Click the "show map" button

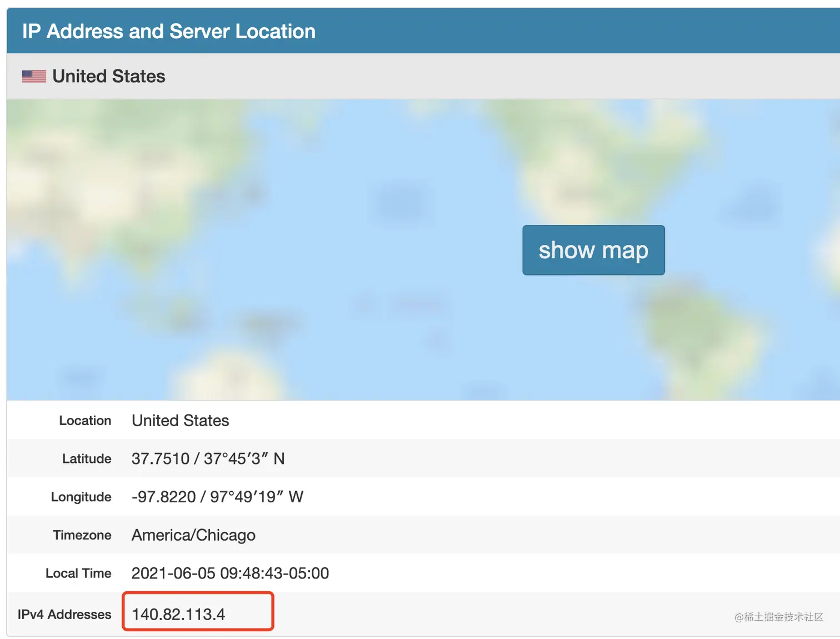tap(593, 250)
